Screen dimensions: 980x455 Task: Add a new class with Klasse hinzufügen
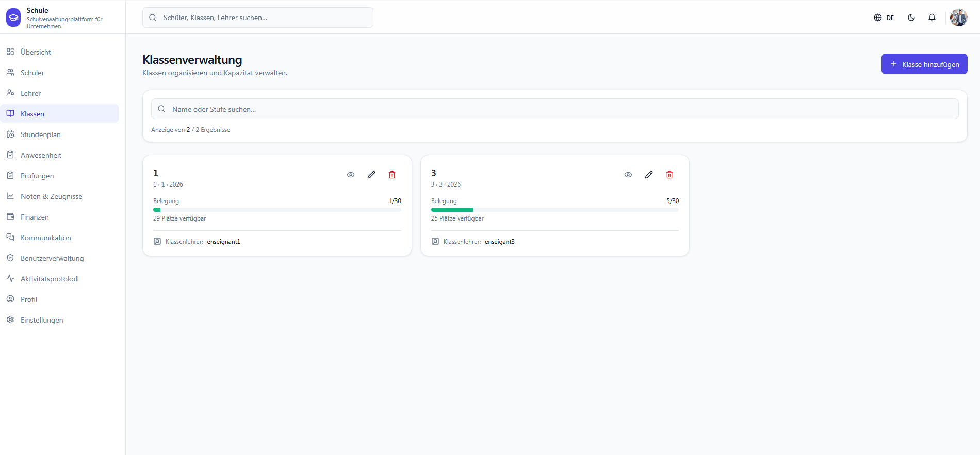pyautogui.click(x=924, y=64)
